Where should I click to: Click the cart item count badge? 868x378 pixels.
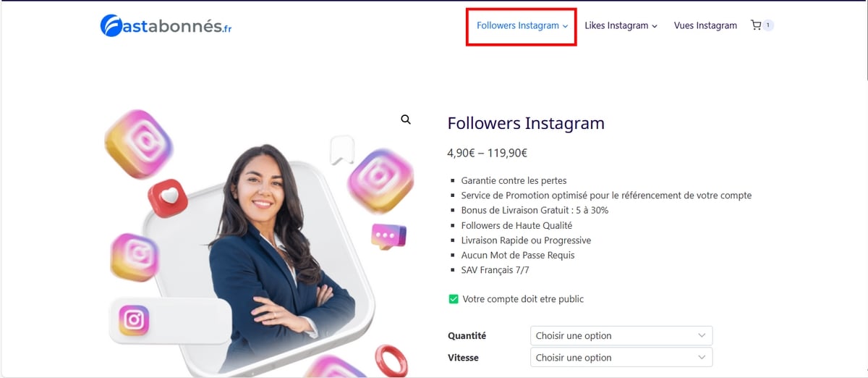(768, 25)
